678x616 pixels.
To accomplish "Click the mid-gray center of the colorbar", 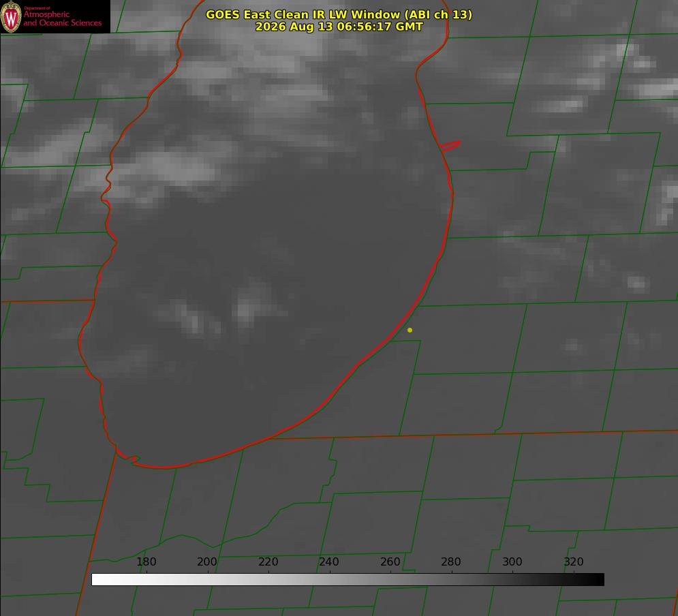I will point(348,580).
